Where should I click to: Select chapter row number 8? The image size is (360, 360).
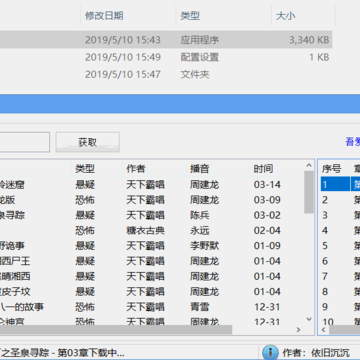[x=340, y=292]
